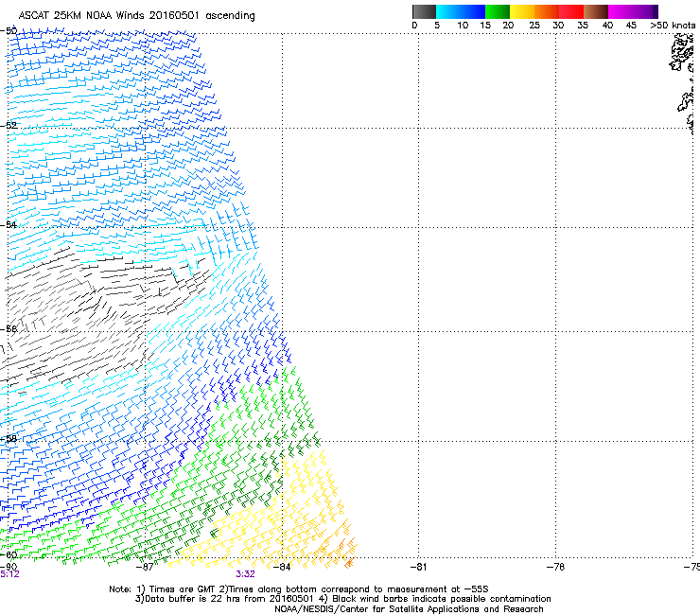700x615 pixels.
Task: Click the note line starting '3)Data buffer is 22 hrs'
Action: 342,599
